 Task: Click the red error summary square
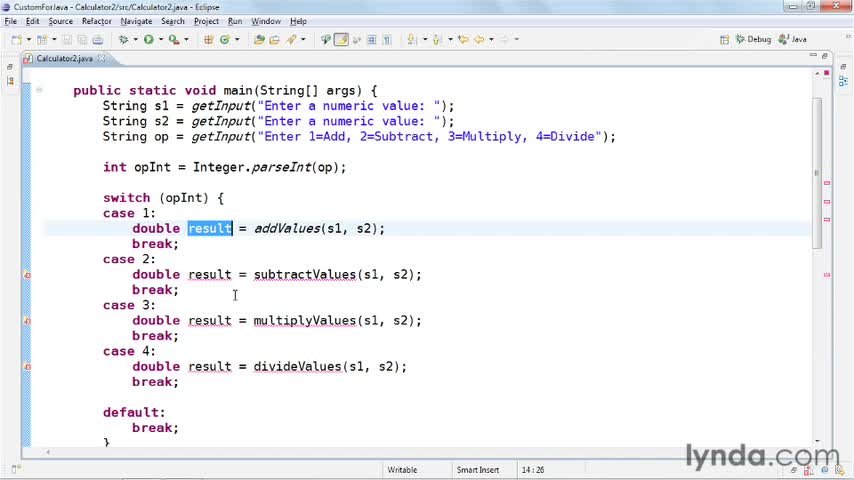point(827,73)
